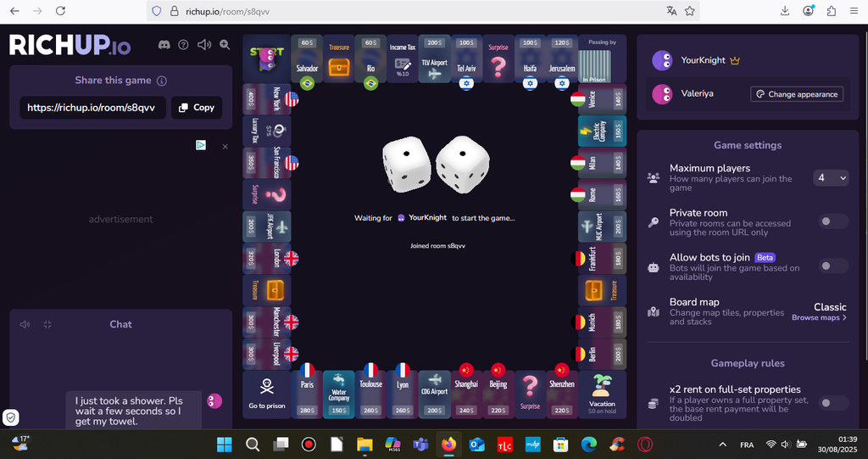Click the privacy shield icon
Screen dimensions: 868x459
click(x=11, y=417)
